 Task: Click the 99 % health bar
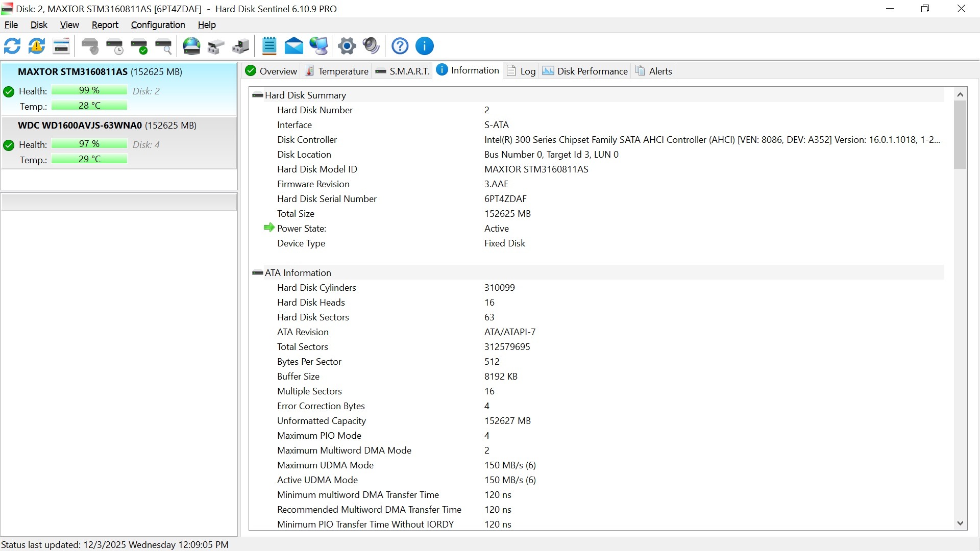point(89,91)
